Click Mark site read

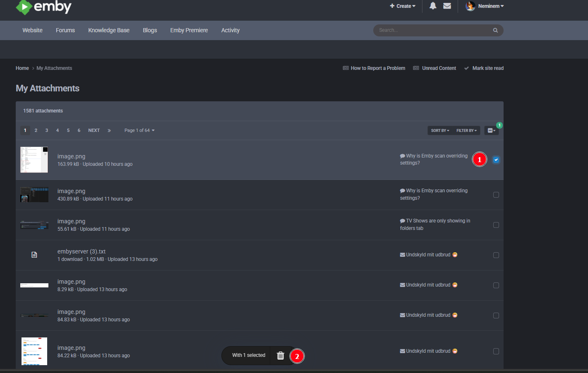click(x=484, y=68)
